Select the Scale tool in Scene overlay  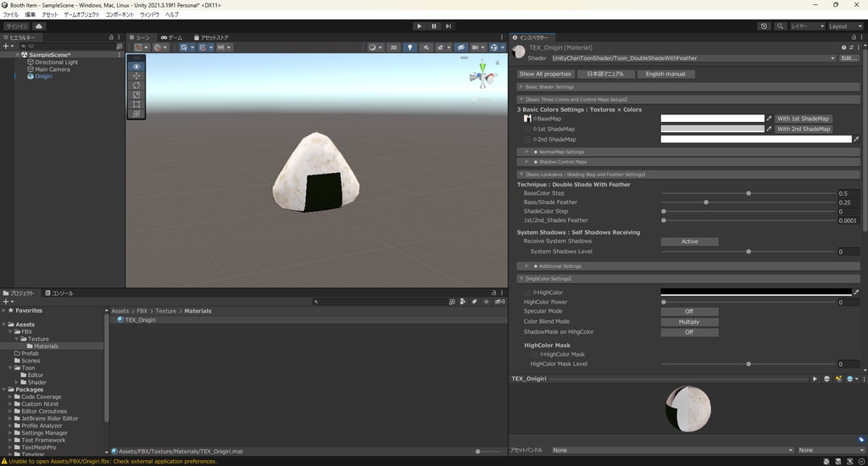(x=136, y=95)
